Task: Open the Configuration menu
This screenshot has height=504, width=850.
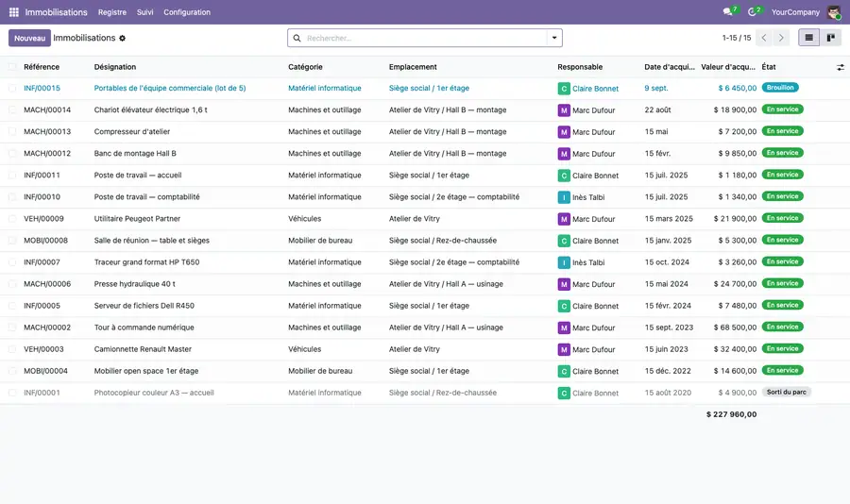Action: click(x=187, y=12)
